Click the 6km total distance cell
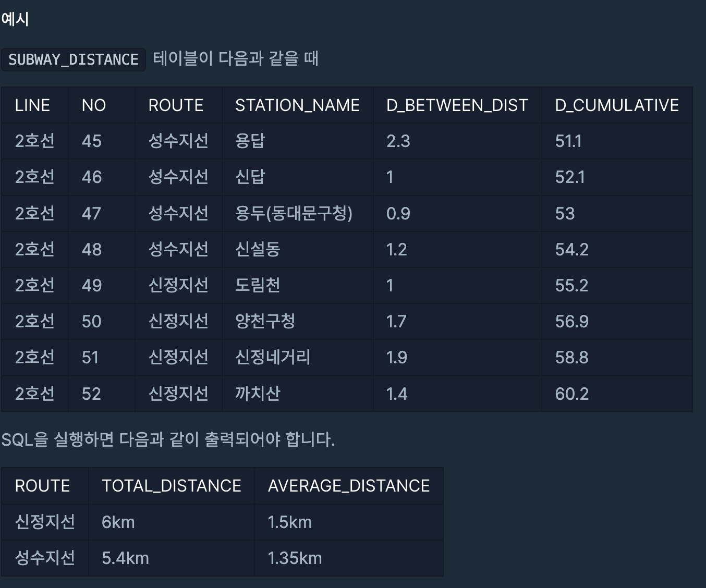The height and width of the screenshot is (588, 706). [x=172, y=522]
